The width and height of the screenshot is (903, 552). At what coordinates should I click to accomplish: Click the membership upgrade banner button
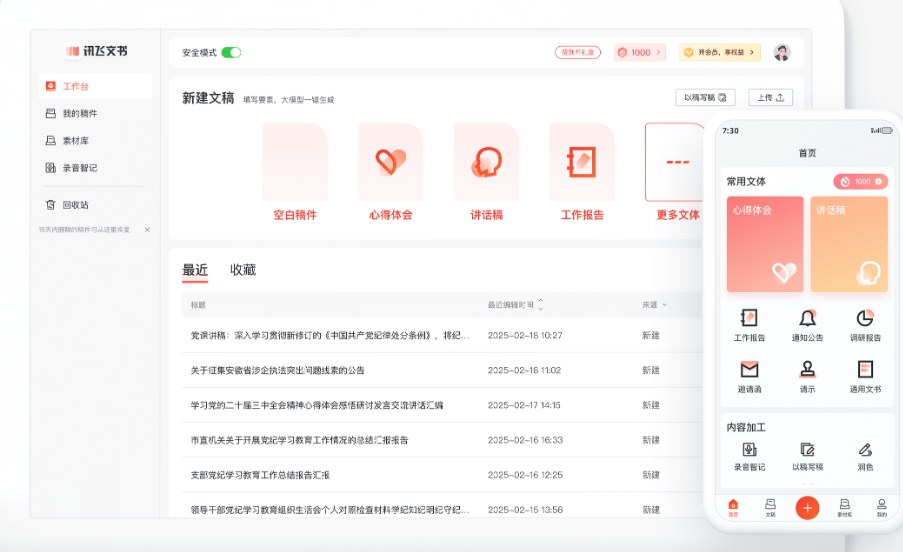point(720,52)
